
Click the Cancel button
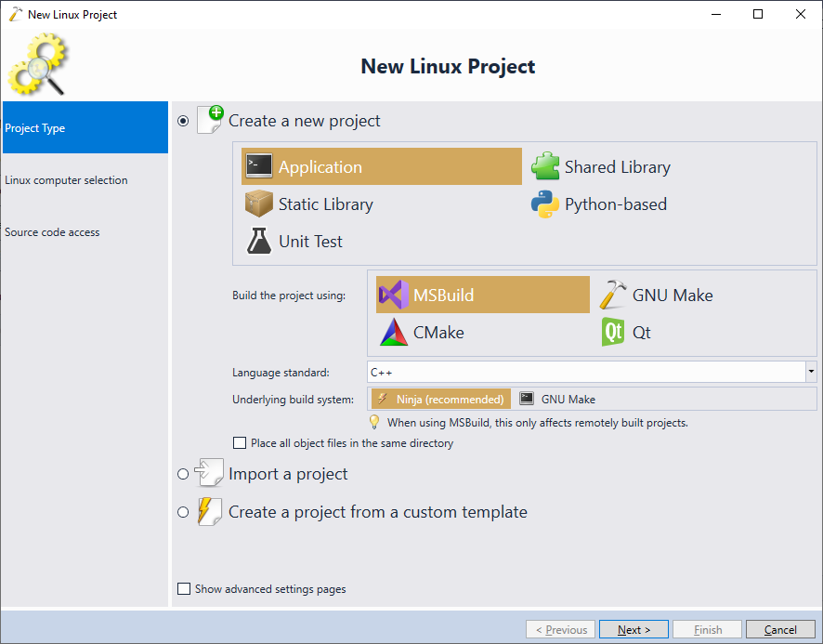click(x=780, y=629)
